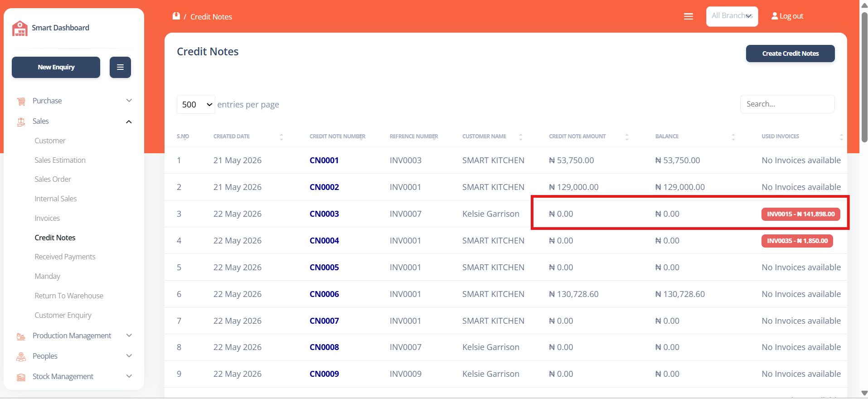Expand Production Management menu
Image resolution: width=868 pixels, height=399 pixels.
[x=129, y=336]
